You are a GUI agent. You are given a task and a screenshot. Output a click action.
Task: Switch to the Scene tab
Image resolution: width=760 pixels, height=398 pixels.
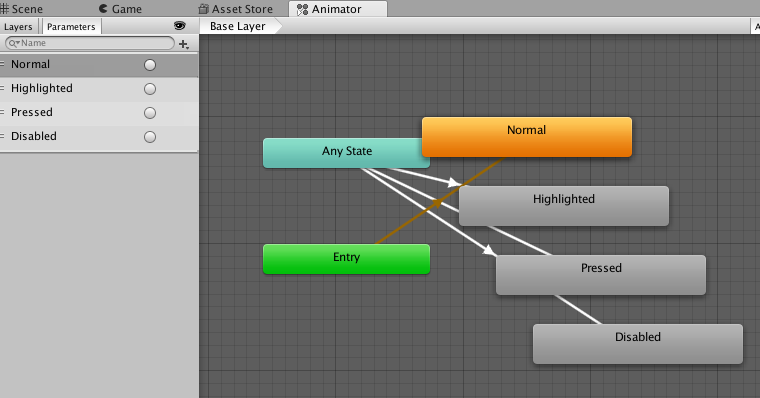tap(22, 9)
